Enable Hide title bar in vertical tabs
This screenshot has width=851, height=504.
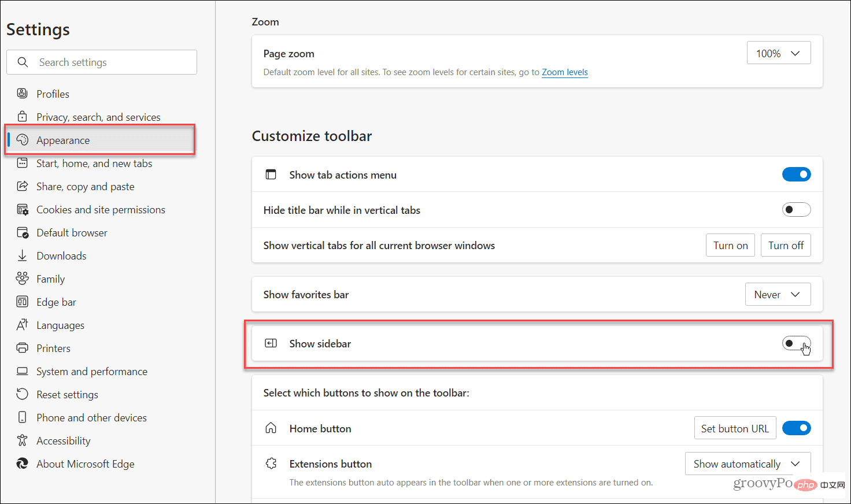pos(796,209)
